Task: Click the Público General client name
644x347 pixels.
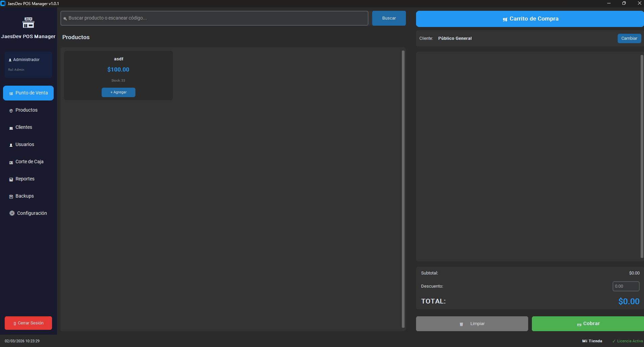Action: (x=455, y=38)
